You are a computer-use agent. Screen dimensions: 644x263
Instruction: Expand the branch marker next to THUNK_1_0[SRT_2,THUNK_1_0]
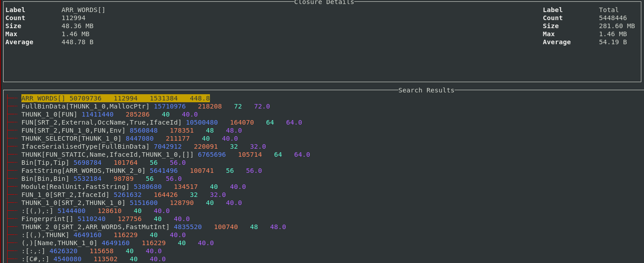coord(13,203)
